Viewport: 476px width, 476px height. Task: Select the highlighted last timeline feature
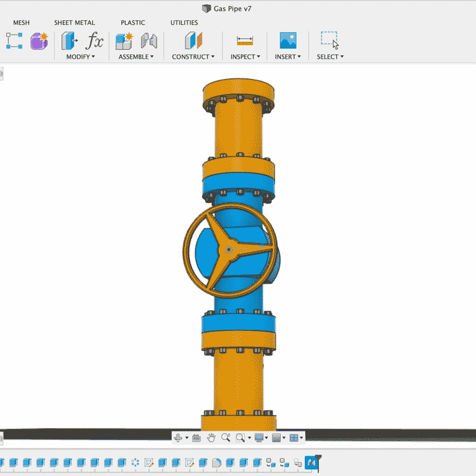(311, 462)
